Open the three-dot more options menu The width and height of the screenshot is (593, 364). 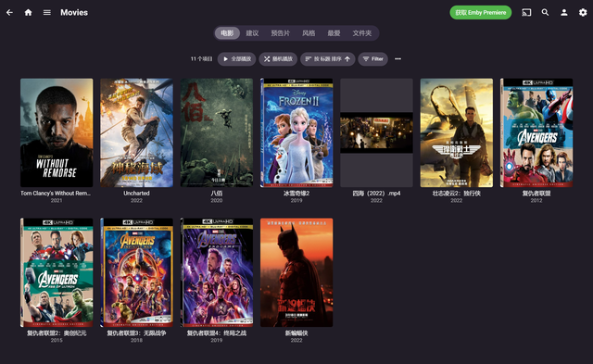pyautogui.click(x=397, y=59)
